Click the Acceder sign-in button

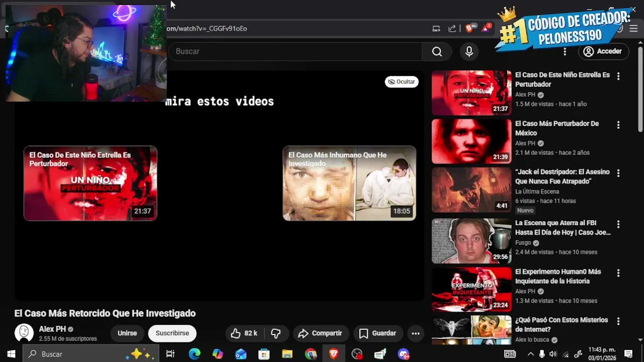tap(603, 51)
